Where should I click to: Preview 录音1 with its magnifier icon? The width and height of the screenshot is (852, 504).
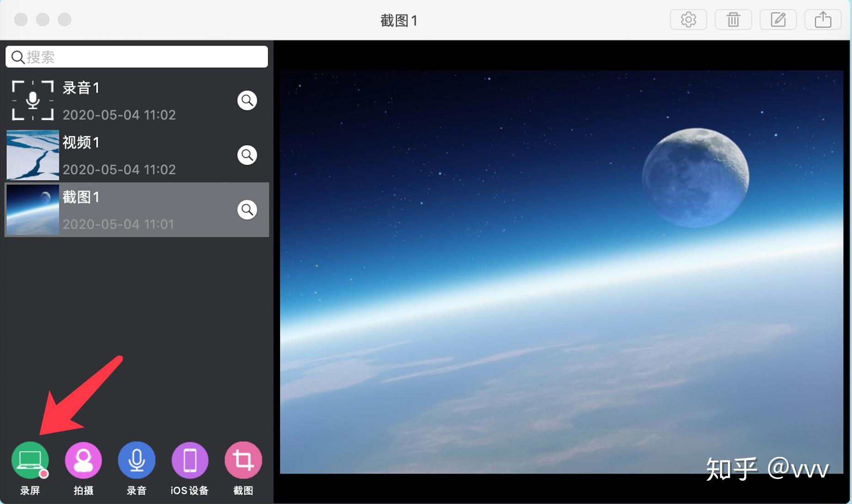point(247,100)
